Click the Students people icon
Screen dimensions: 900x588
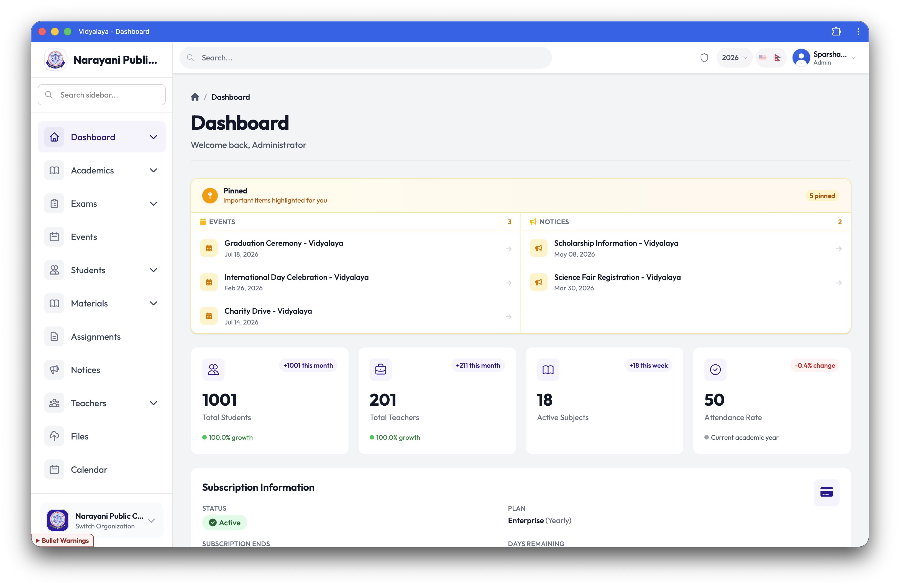point(55,270)
